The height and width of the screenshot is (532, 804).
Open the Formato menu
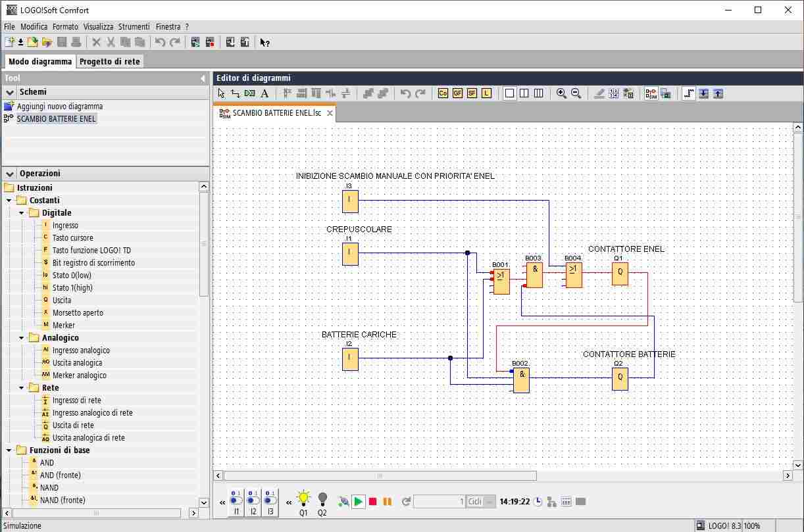(65, 27)
